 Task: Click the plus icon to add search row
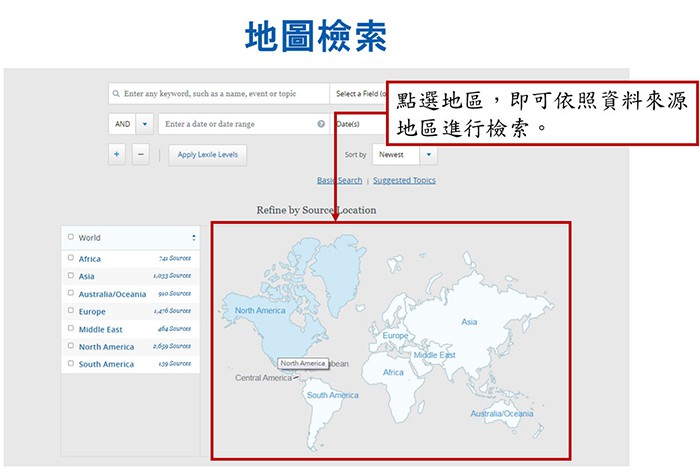117,154
